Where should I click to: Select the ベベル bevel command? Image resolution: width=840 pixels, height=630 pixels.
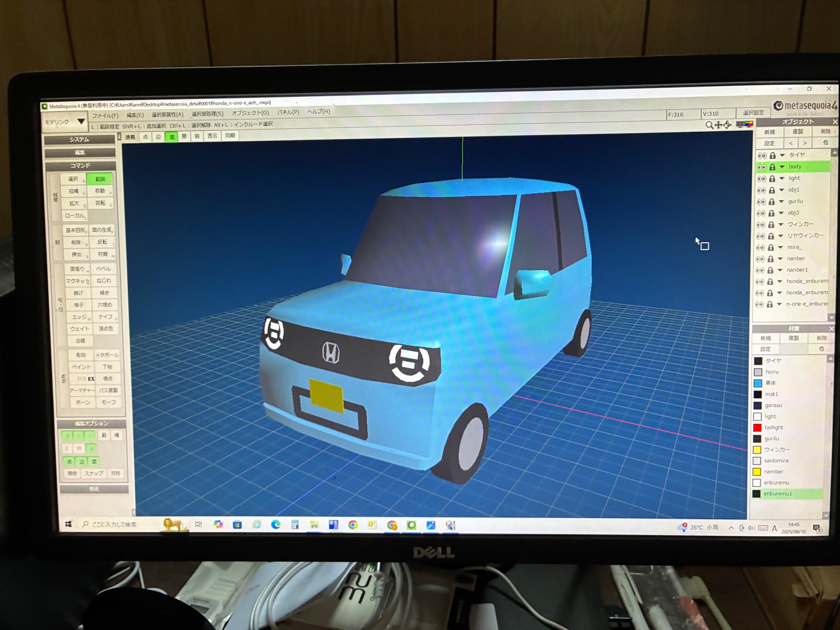pyautogui.click(x=103, y=269)
